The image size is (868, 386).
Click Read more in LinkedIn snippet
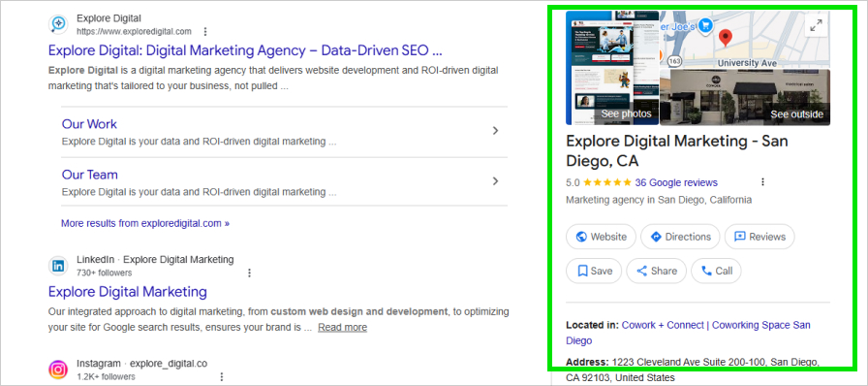point(342,327)
